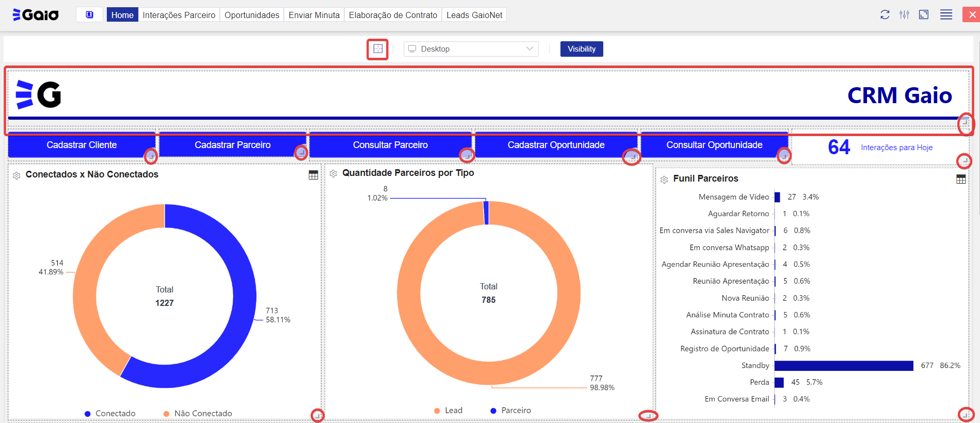Click the Agendar Reunião Apresentação row label

pos(715,264)
